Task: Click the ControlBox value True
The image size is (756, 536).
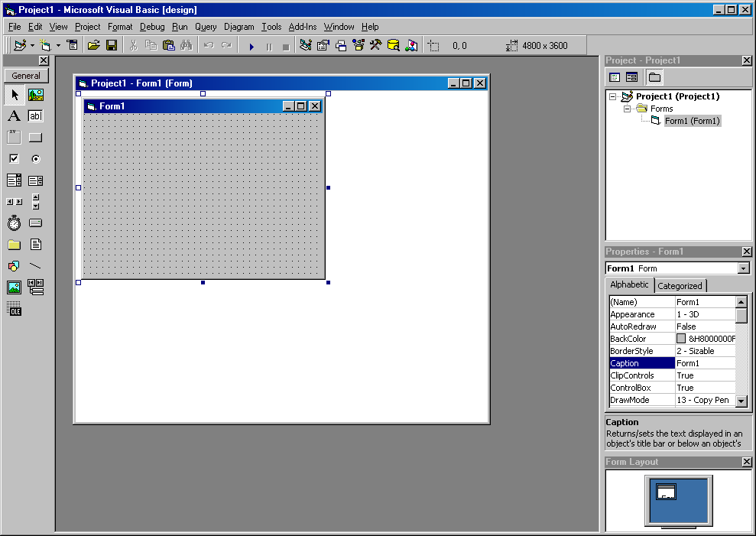Action: (705, 388)
